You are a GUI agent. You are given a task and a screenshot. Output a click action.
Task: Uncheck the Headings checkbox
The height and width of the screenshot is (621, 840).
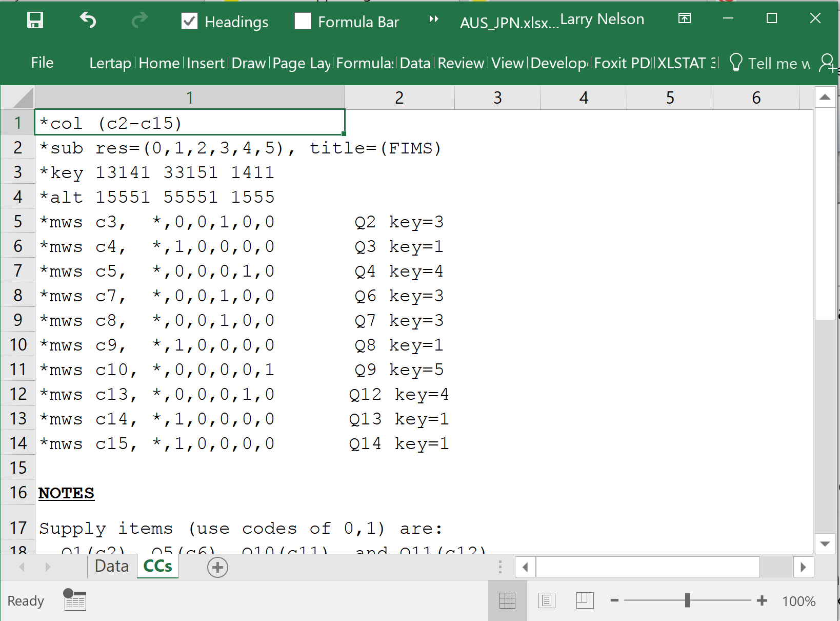tap(190, 22)
